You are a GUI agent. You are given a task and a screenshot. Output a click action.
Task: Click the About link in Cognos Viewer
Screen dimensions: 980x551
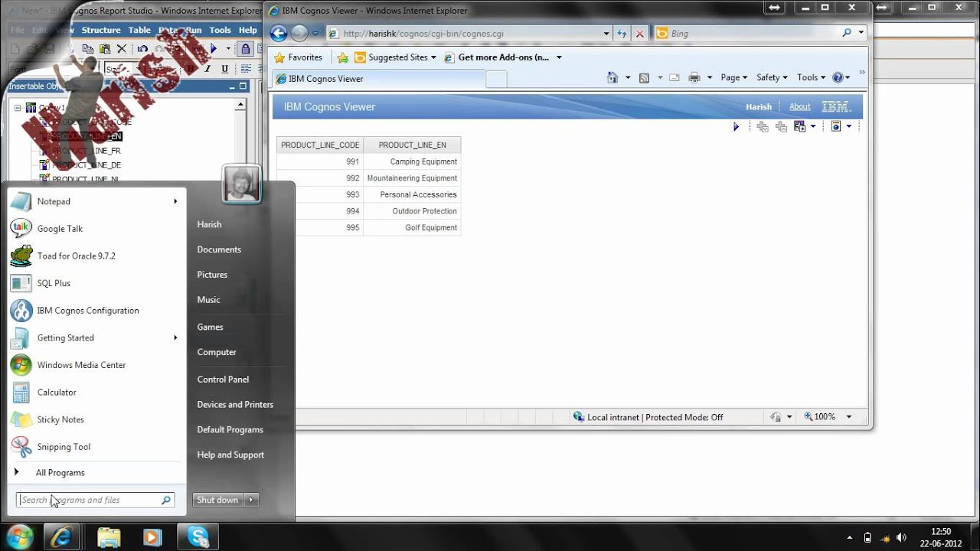pyautogui.click(x=799, y=107)
